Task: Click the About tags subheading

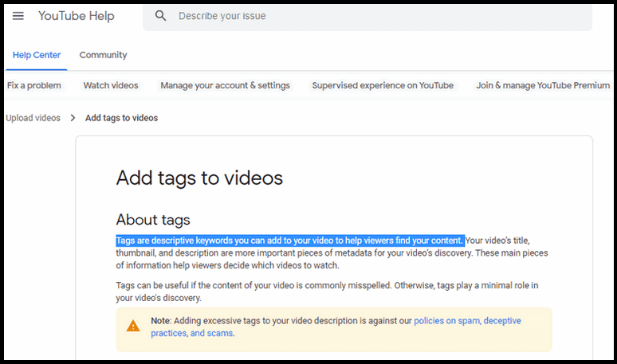Action: pyautogui.click(x=153, y=220)
